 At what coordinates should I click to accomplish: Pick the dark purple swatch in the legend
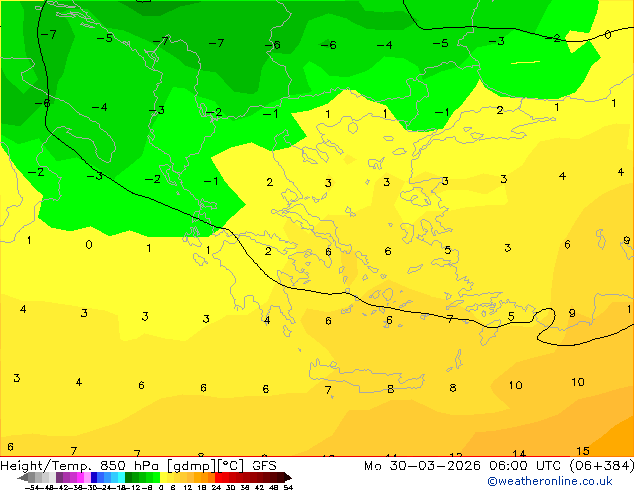[x=59, y=477]
